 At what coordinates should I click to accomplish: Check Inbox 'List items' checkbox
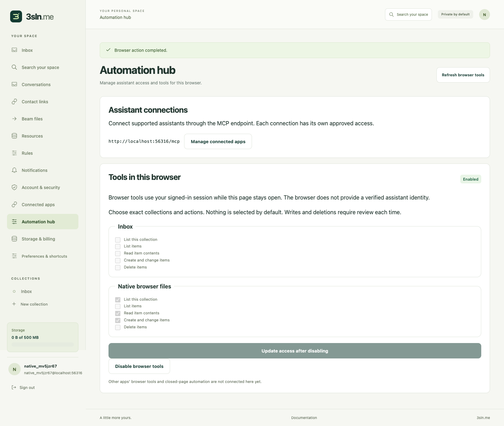(x=118, y=246)
